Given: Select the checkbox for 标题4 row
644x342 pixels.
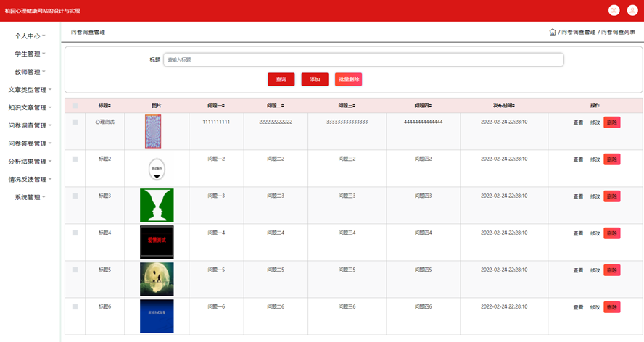Looking at the screenshot, I should 75,233.
